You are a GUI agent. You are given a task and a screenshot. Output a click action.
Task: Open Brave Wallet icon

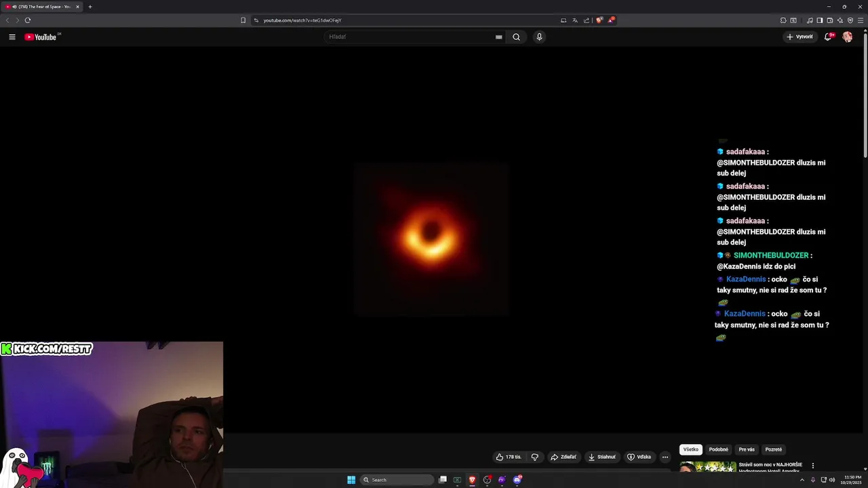click(830, 20)
